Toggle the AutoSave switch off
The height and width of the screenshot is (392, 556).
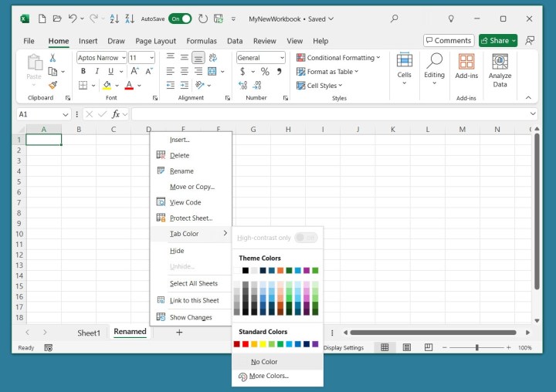point(180,19)
